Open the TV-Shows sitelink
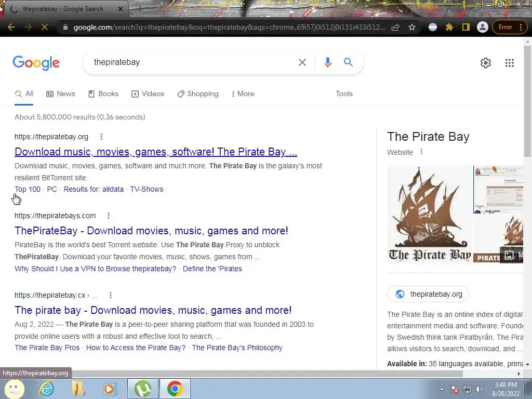 click(x=147, y=189)
